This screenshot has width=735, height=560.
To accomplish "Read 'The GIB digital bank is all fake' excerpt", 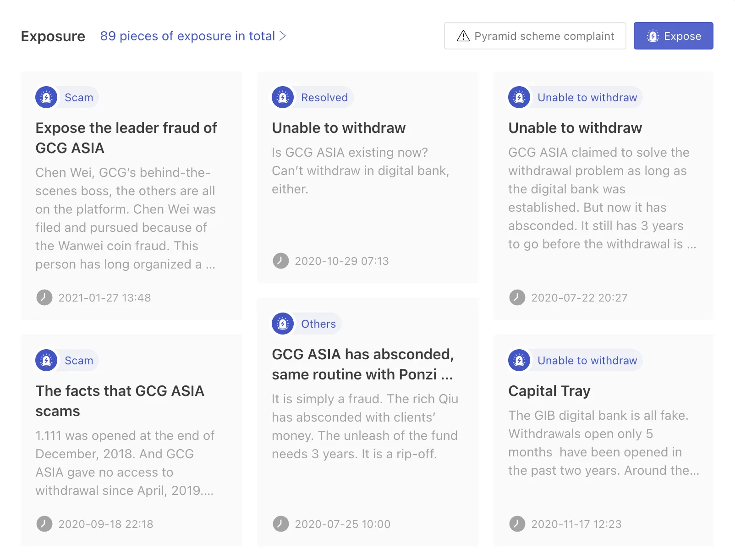I will (x=604, y=443).
